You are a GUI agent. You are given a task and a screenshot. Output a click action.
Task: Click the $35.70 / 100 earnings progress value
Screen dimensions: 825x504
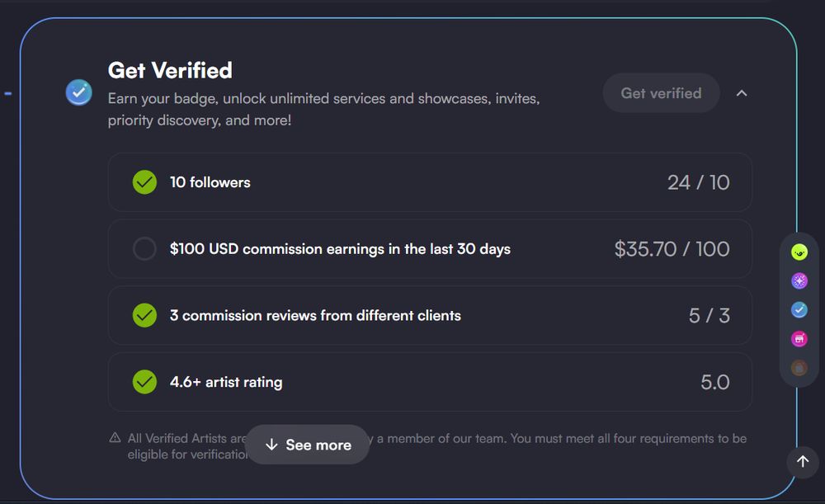672,249
